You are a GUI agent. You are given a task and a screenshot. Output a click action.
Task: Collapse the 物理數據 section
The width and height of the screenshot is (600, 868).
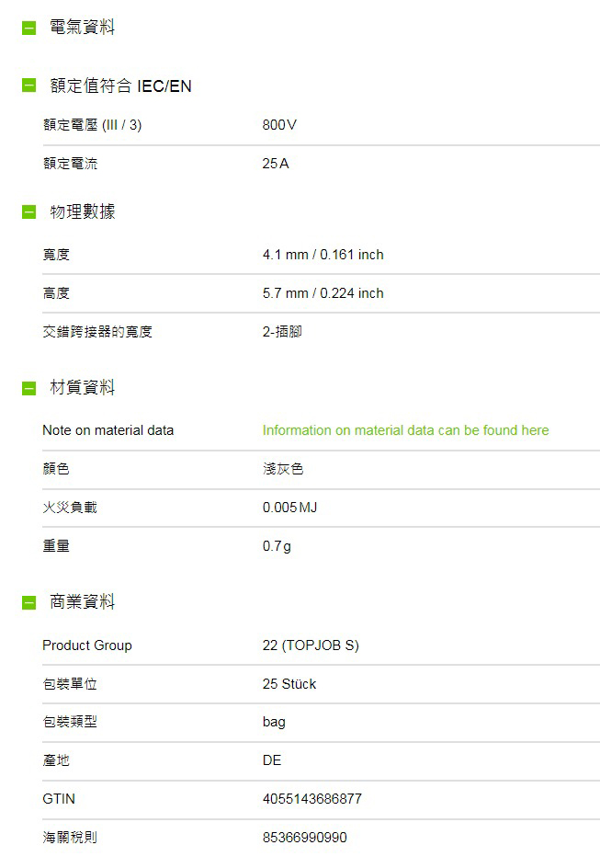28,211
